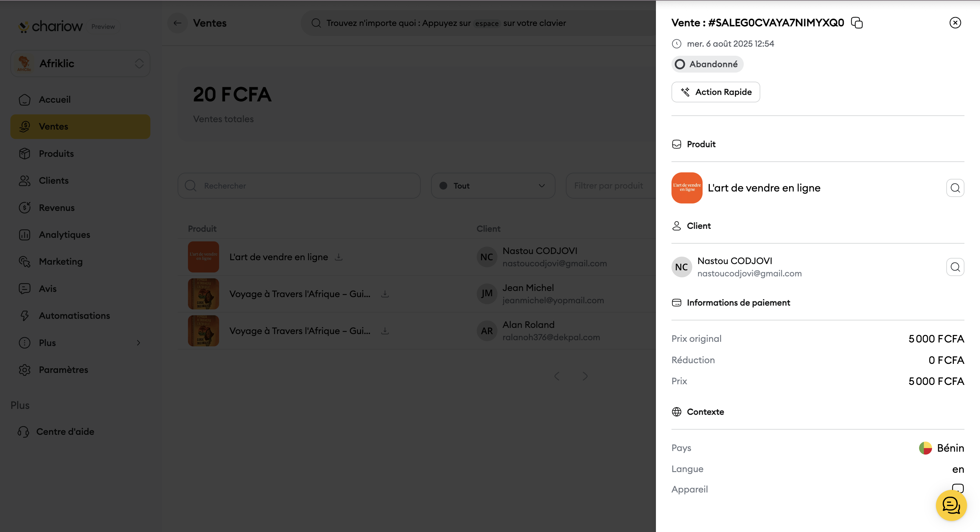Switch store via Afriklic selector
Image resolution: width=980 pixels, height=532 pixels.
pyautogui.click(x=80, y=64)
